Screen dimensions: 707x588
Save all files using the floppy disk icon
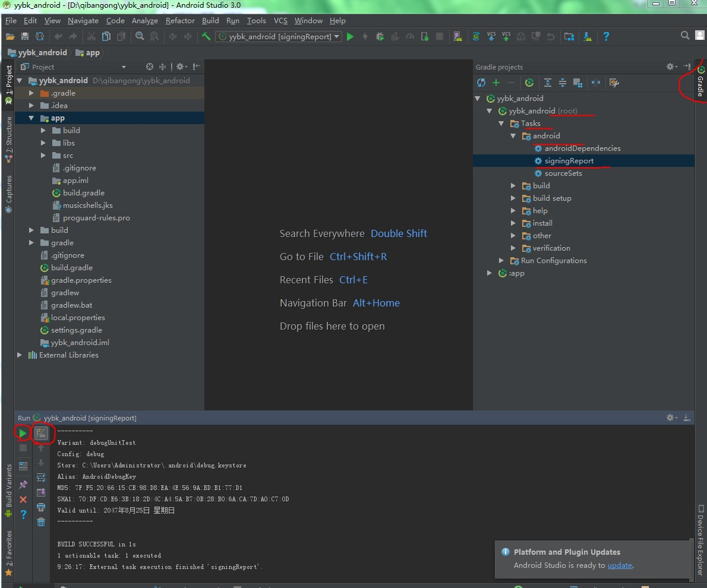tap(25, 36)
